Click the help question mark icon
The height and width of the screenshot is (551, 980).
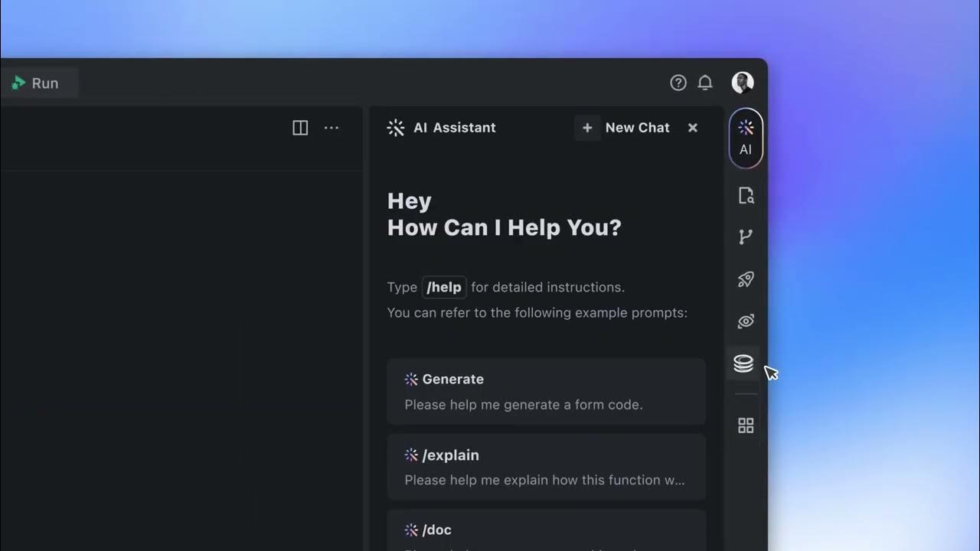tap(678, 83)
